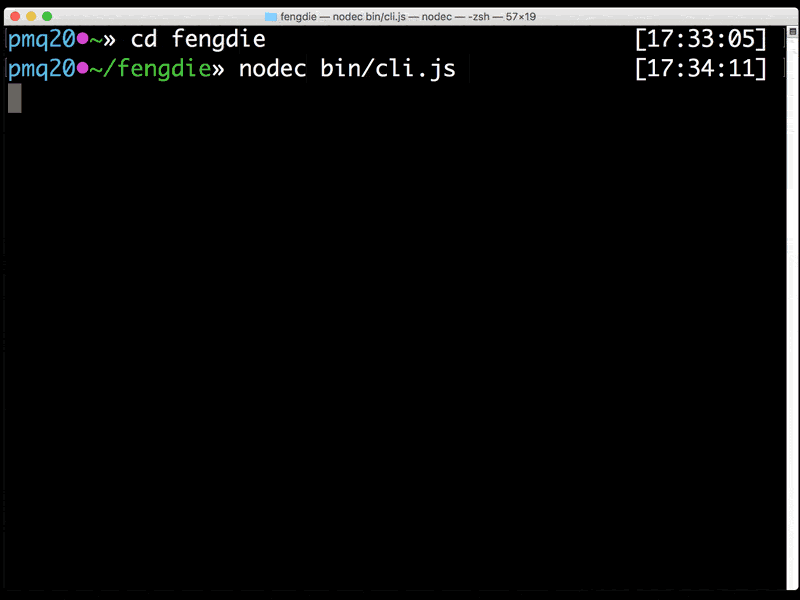
Task: Click the red close window button
Action: click(x=15, y=16)
